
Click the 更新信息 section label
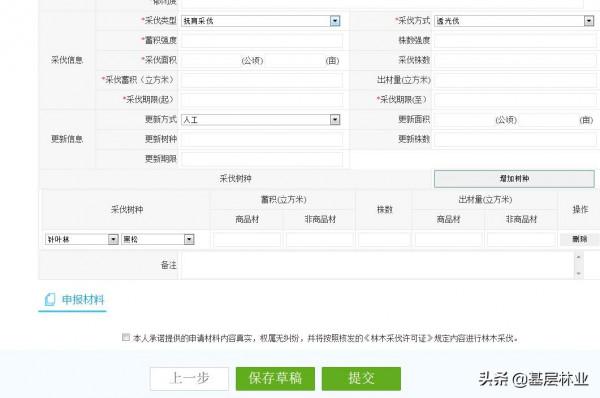point(67,139)
